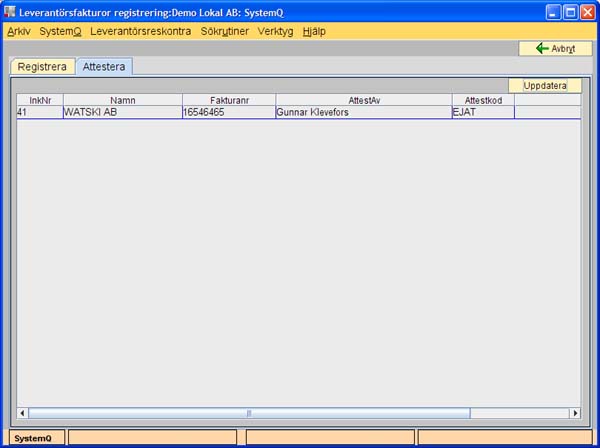Click the application icon in title bar
600x448 pixels.
pyautogui.click(x=10, y=13)
